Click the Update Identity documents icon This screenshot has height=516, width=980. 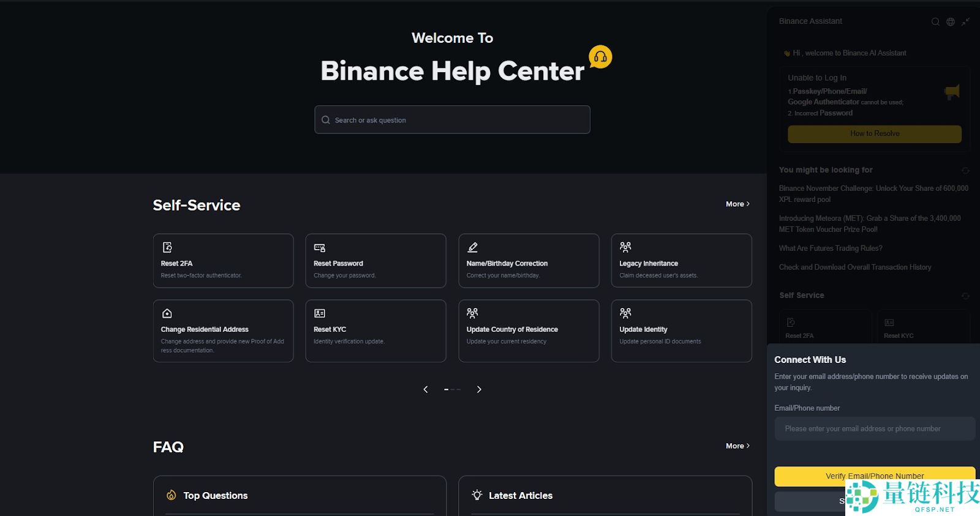pos(625,313)
